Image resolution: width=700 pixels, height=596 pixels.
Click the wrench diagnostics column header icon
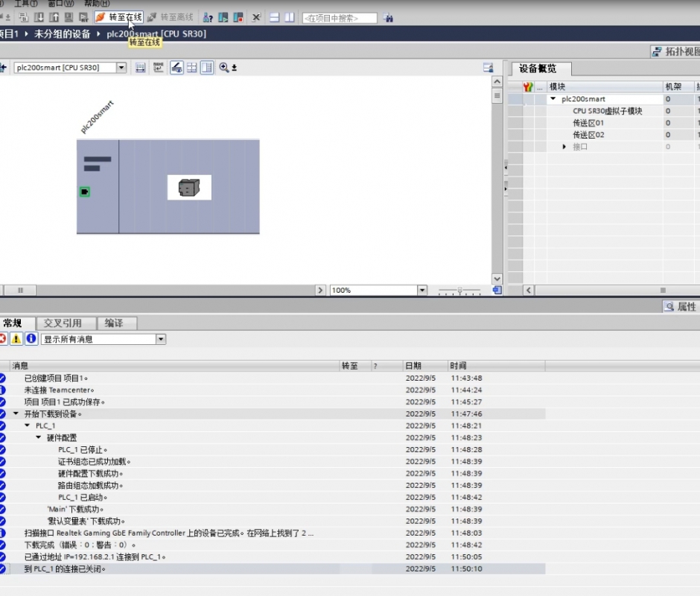tap(528, 86)
